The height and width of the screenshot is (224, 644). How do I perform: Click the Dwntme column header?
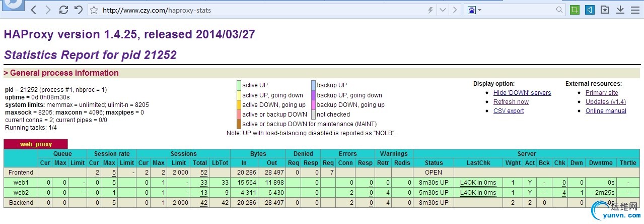[601, 163]
